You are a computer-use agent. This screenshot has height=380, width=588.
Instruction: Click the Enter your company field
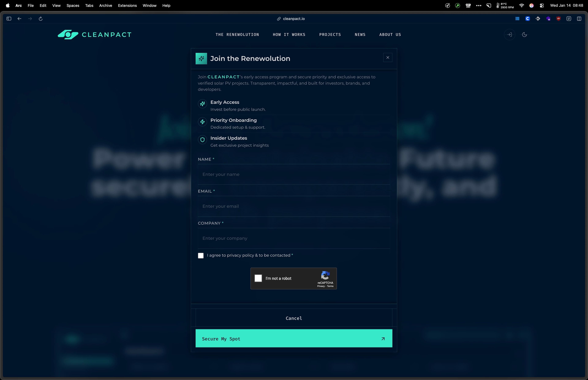[294, 238]
